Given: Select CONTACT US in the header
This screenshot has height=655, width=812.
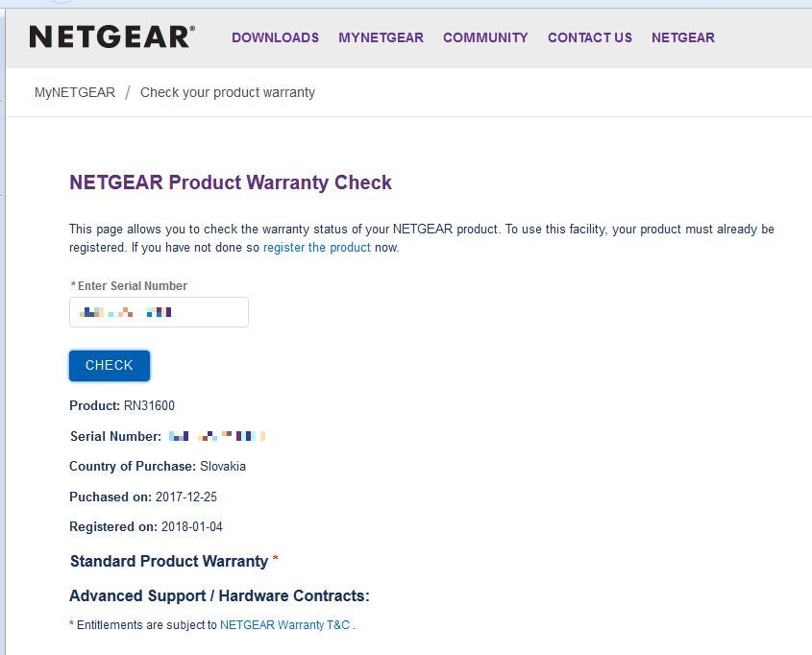Looking at the screenshot, I should pyautogui.click(x=589, y=38).
